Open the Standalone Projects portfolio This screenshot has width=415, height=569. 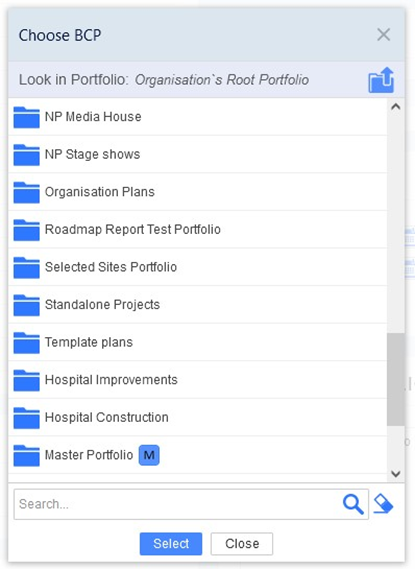tap(198, 304)
